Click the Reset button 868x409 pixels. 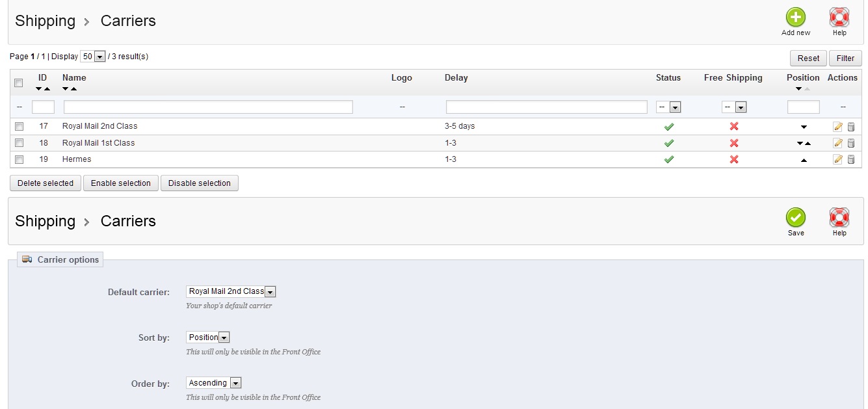click(x=808, y=58)
